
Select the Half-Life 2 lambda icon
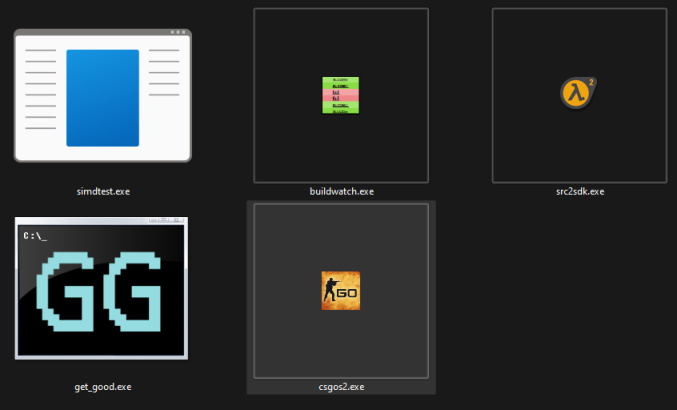click(x=578, y=93)
